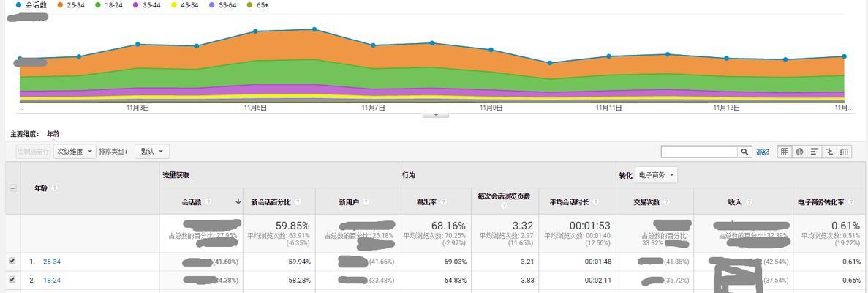
Task: Open help icon next to 新用户 header
Action: coord(366,202)
